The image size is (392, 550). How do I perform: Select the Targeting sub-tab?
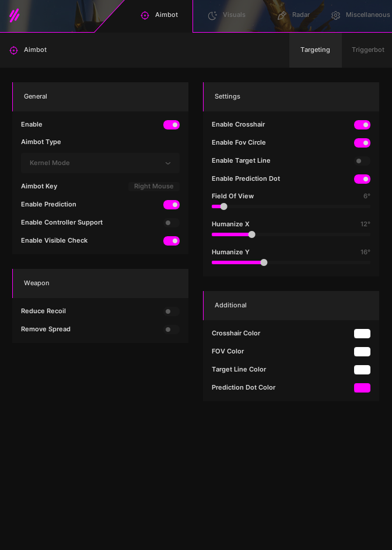pyautogui.click(x=315, y=50)
